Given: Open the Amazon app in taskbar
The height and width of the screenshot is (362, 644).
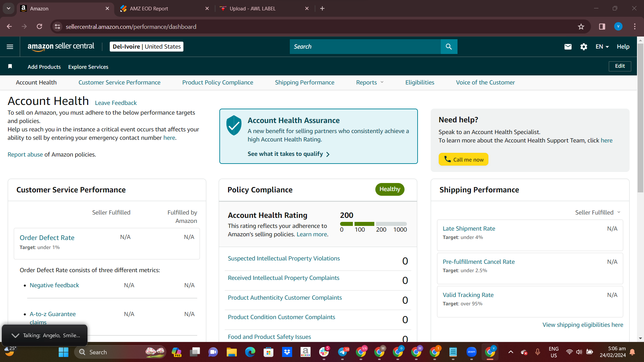Looking at the screenshot, I should point(305,352).
